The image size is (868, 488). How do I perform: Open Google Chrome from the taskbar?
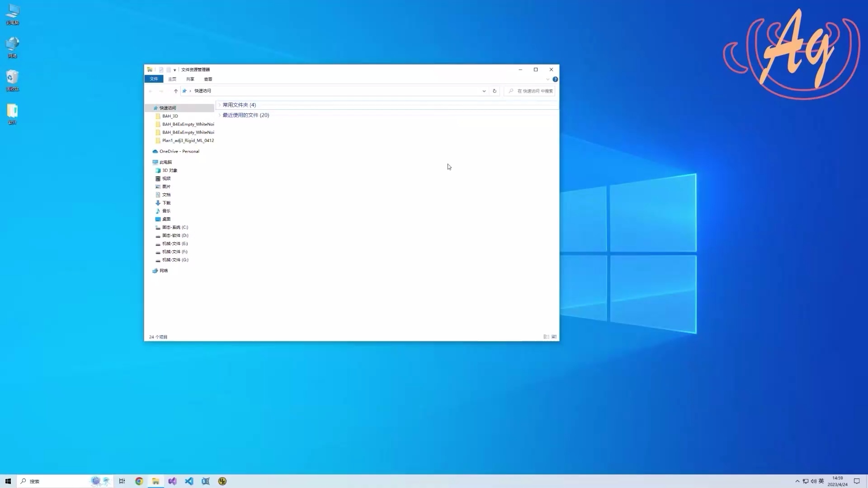[139, 481]
